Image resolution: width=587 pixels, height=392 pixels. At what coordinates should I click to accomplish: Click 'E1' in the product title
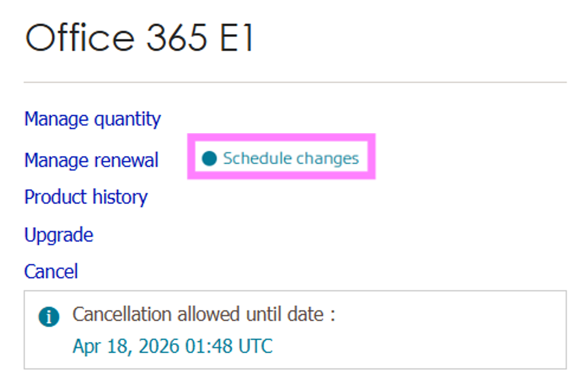(x=237, y=38)
